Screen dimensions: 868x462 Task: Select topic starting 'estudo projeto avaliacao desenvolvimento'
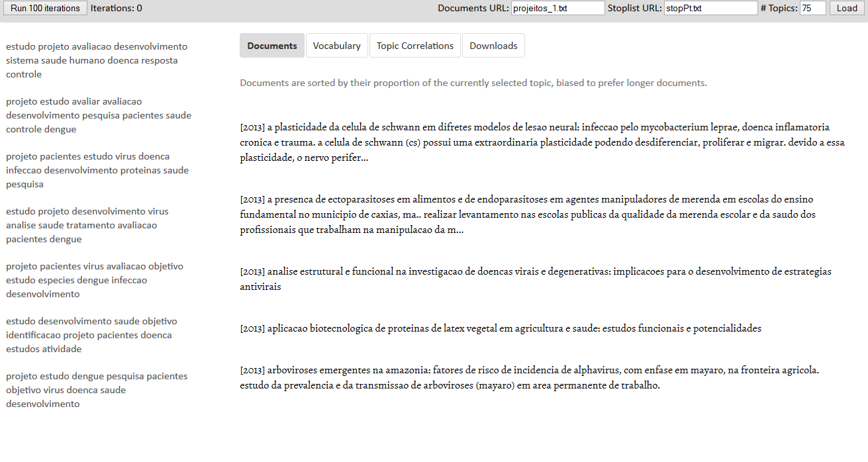(97, 60)
